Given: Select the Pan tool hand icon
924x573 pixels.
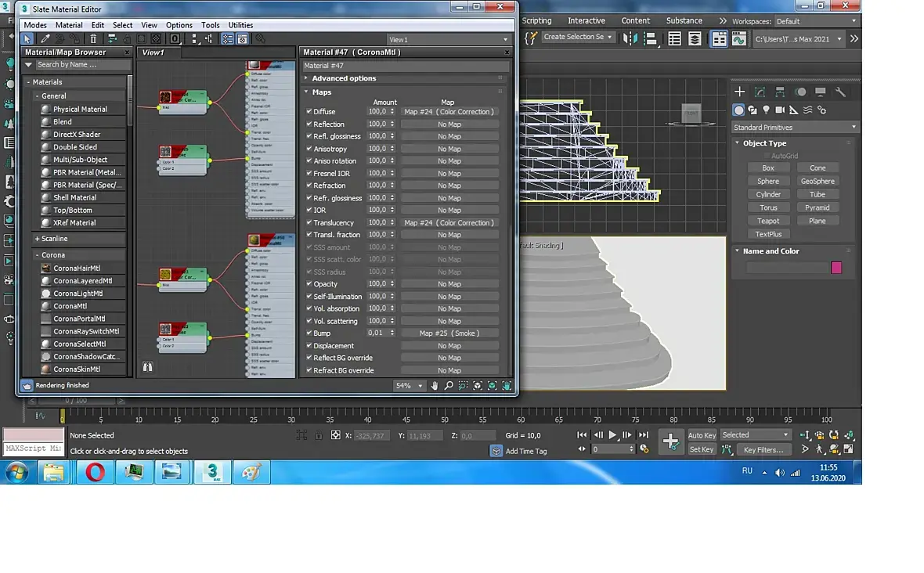Looking at the screenshot, I should coord(435,386).
